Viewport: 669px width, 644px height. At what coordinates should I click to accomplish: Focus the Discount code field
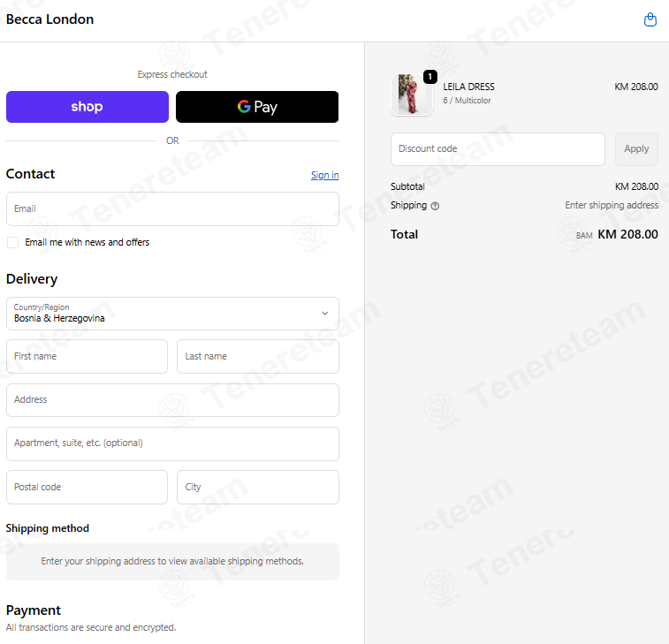[x=498, y=148]
